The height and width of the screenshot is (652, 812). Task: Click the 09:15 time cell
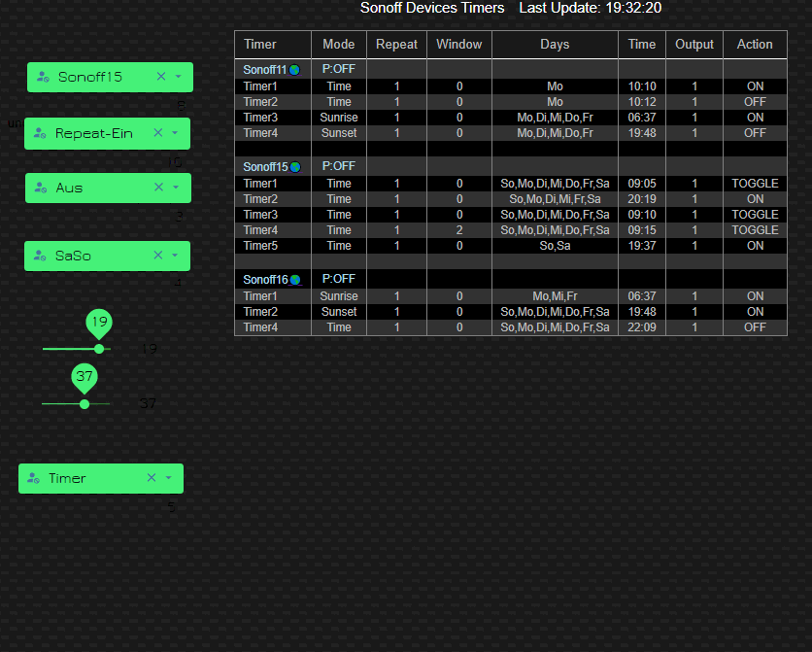[642, 230]
